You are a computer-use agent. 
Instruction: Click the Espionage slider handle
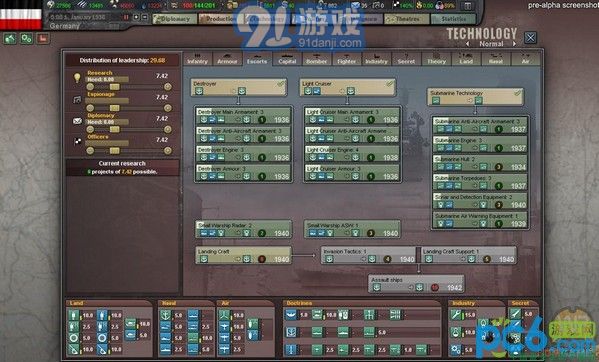tap(115, 108)
